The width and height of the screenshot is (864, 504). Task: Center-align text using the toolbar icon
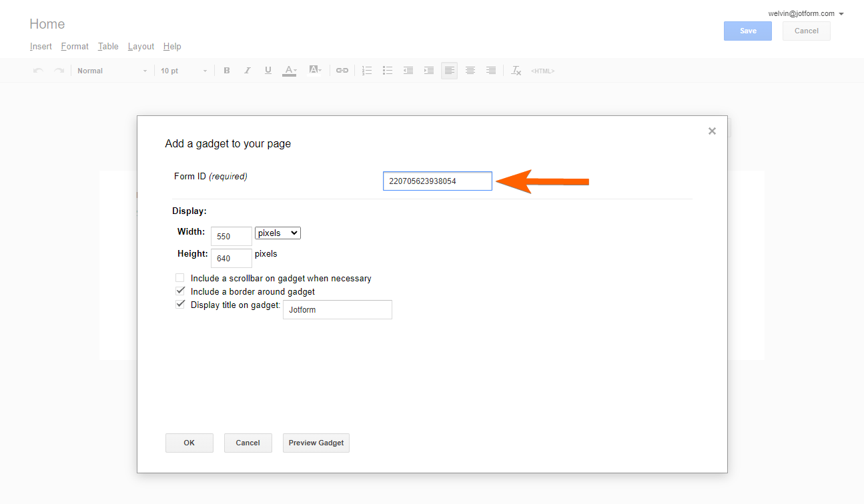pos(470,71)
